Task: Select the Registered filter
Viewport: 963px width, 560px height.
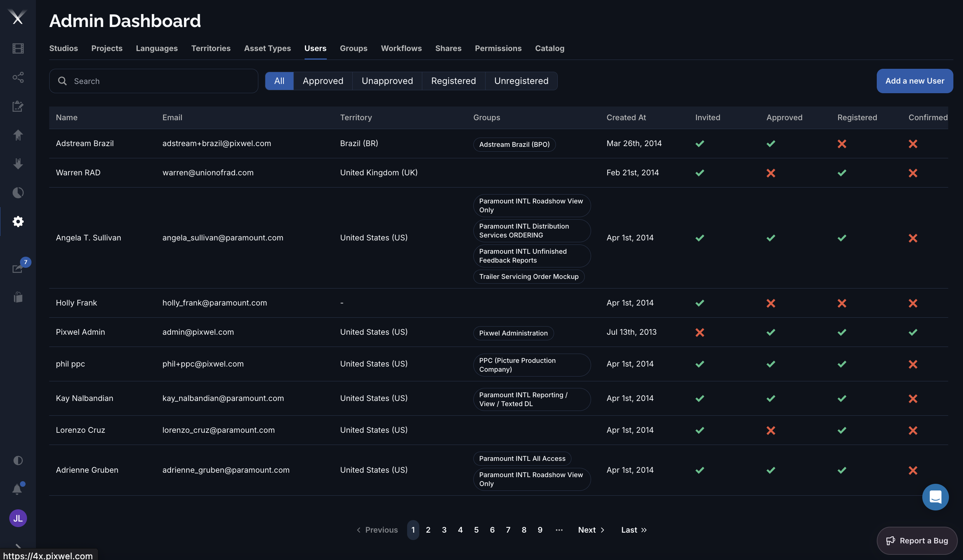Action: pyautogui.click(x=454, y=81)
